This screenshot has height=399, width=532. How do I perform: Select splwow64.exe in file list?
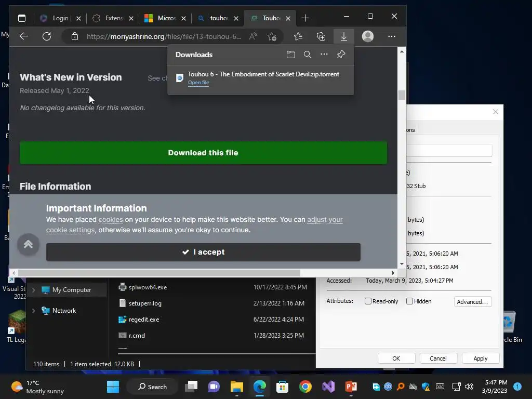pos(148,287)
